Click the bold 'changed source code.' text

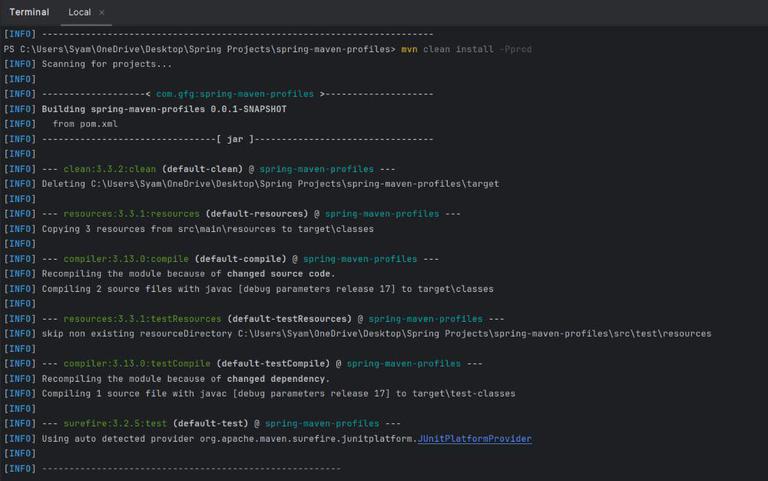[281, 274]
